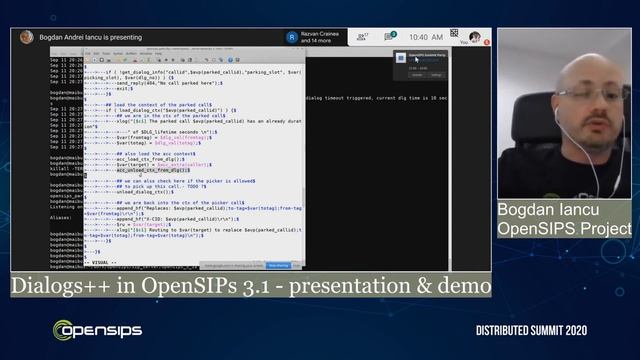
Task: Click the notification popup title text
Action: 427,55
